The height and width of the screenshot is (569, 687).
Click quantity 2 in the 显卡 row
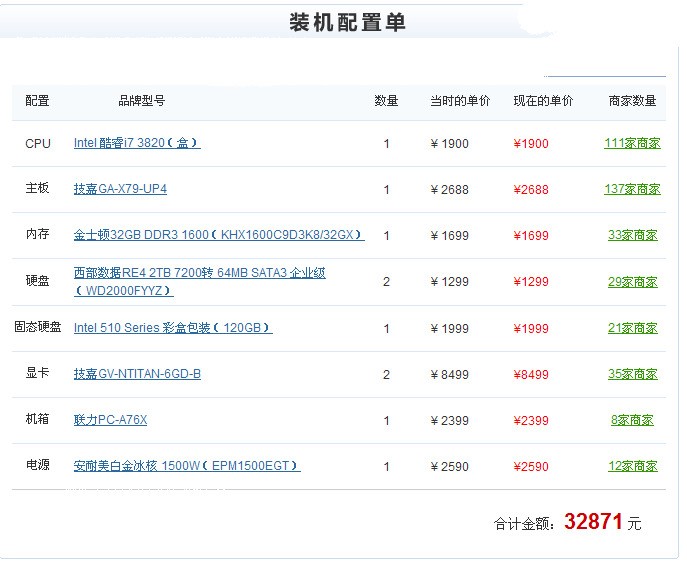tap(386, 375)
